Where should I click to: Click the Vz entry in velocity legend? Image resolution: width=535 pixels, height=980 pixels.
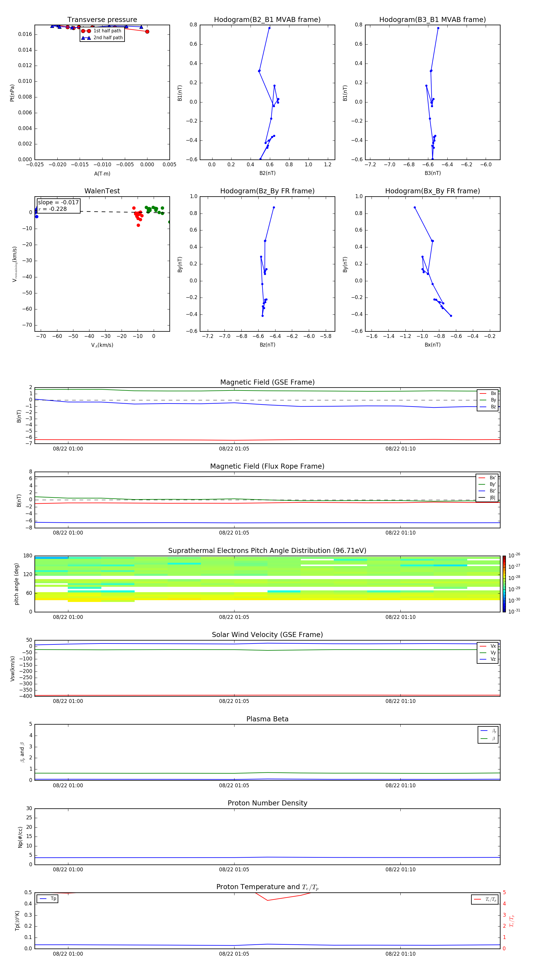pyautogui.click(x=488, y=659)
